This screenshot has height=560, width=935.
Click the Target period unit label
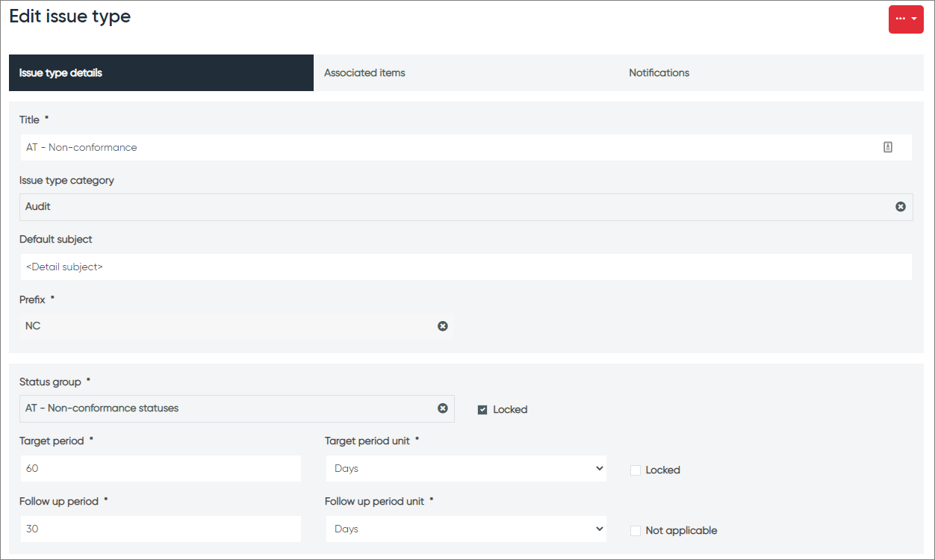coord(367,441)
